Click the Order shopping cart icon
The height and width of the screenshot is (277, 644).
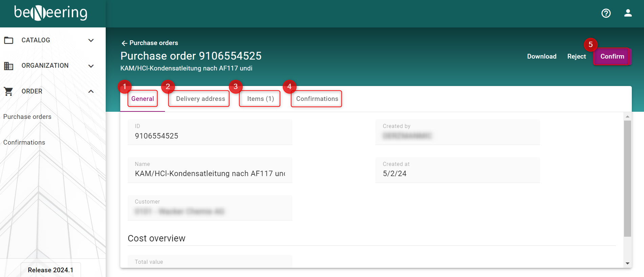click(8, 91)
